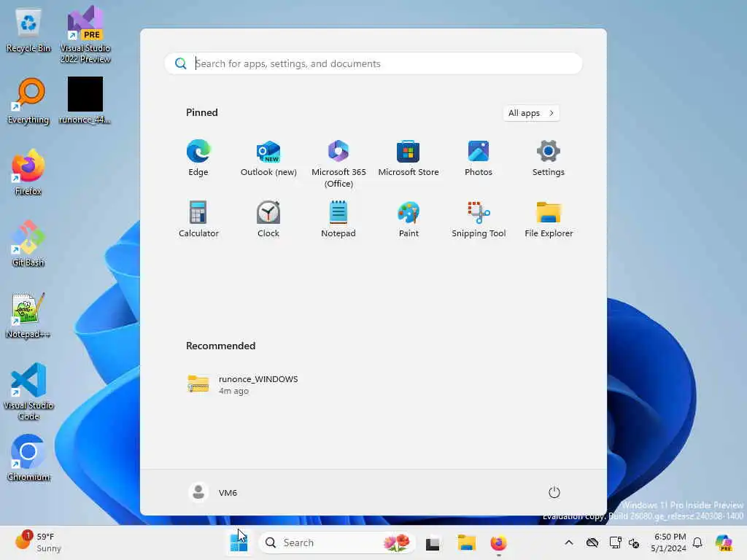This screenshot has width=747, height=560.
Task: Launch Calculator app
Action: click(x=198, y=219)
